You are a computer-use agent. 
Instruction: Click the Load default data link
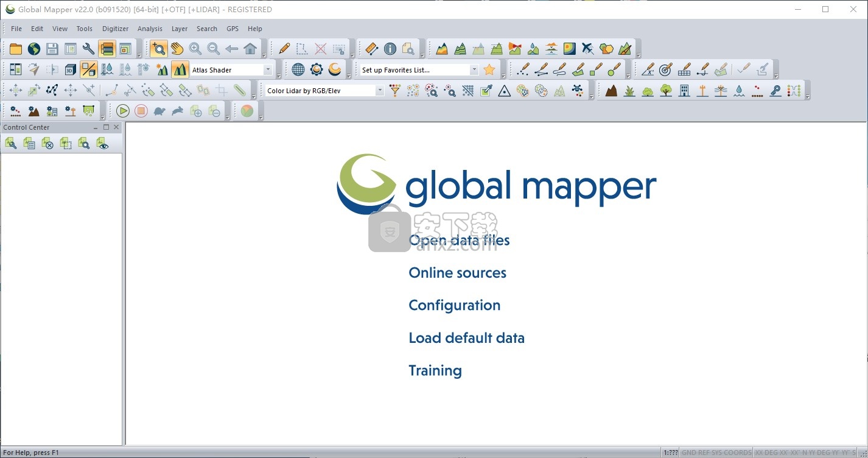[466, 338]
